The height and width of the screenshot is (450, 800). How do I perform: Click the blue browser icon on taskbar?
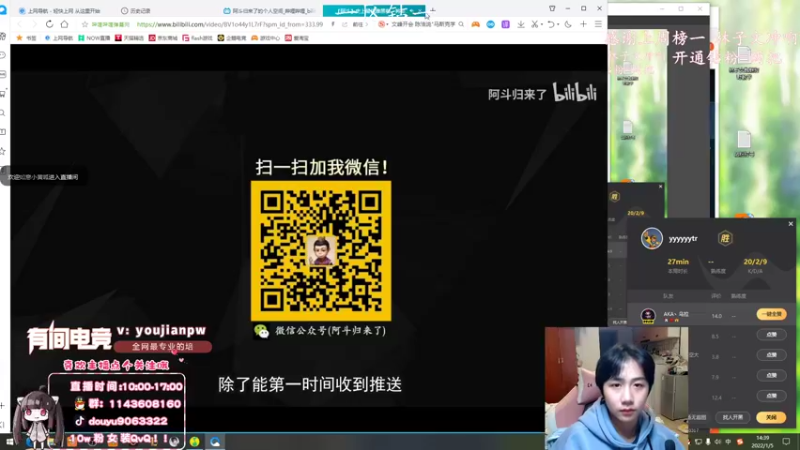point(215,441)
